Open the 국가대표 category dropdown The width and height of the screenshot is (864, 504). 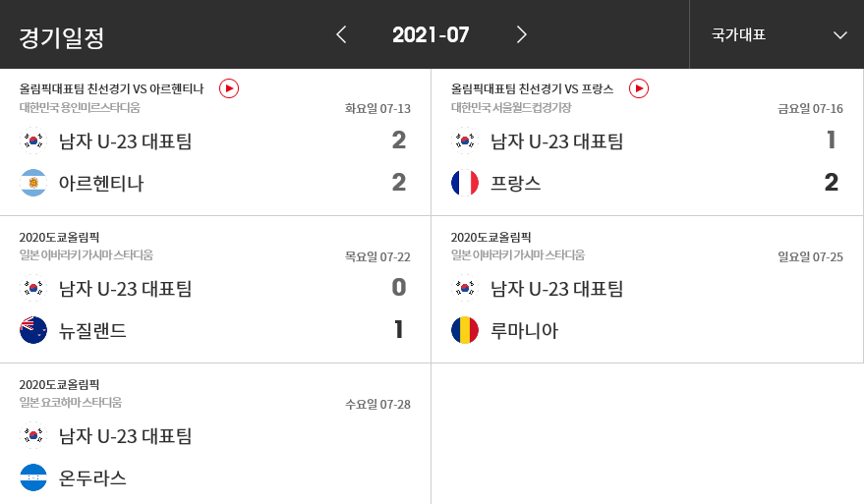(777, 34)
